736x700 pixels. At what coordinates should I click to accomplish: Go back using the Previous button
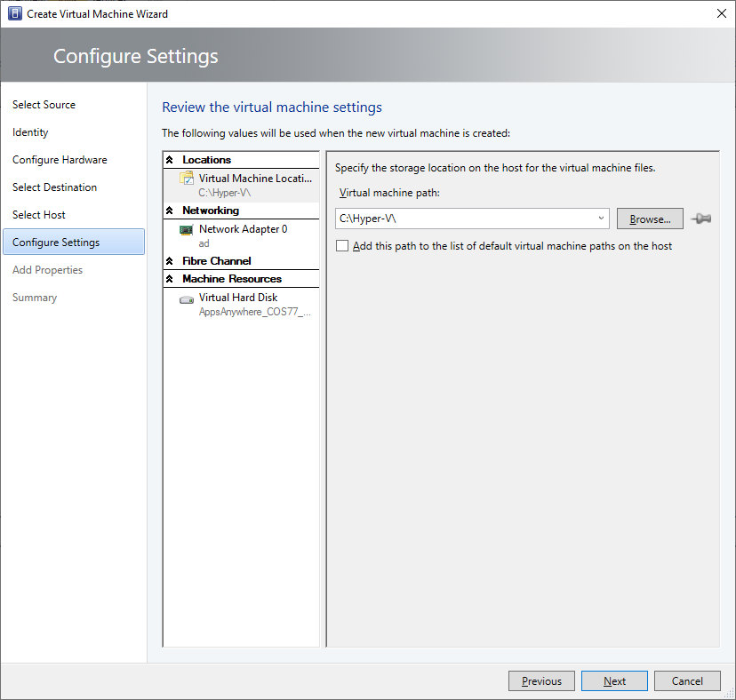tap(541, 681)
